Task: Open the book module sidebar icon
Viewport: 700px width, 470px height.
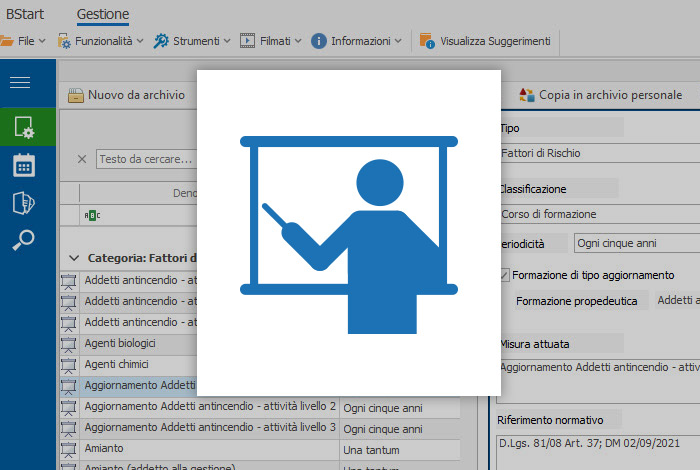Action: (23, 202)
